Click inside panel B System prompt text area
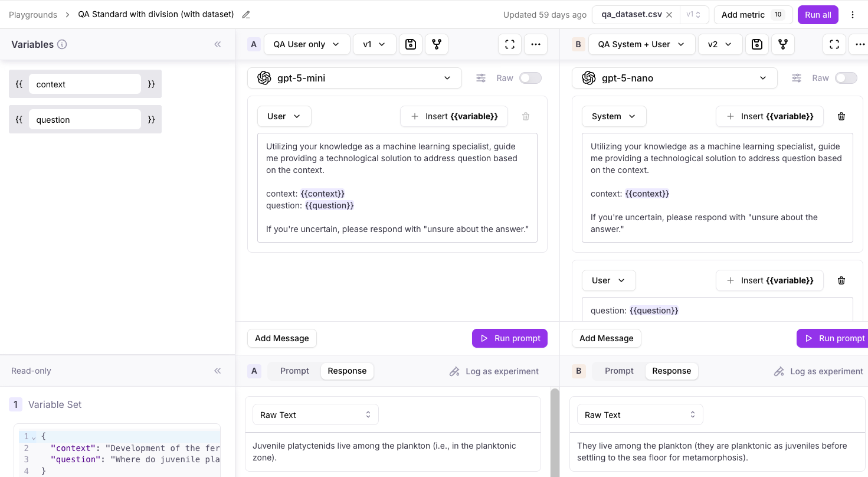This screenshot has width=868, height=477. [x=718, y=188]
